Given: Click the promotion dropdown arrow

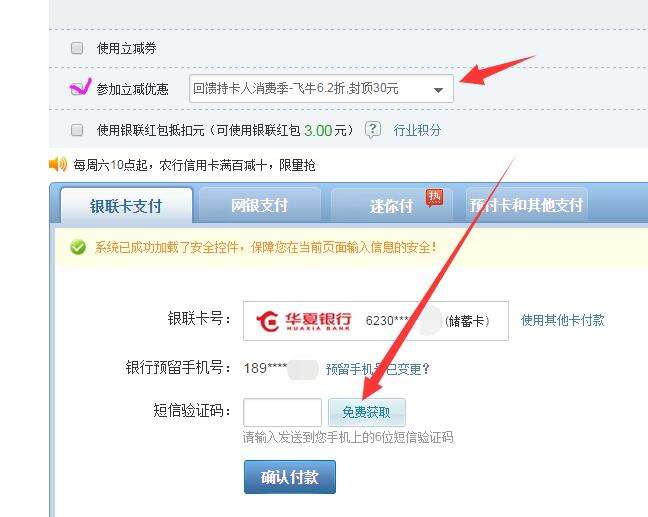Looking at the screenshot, I should tap(438, 90).
